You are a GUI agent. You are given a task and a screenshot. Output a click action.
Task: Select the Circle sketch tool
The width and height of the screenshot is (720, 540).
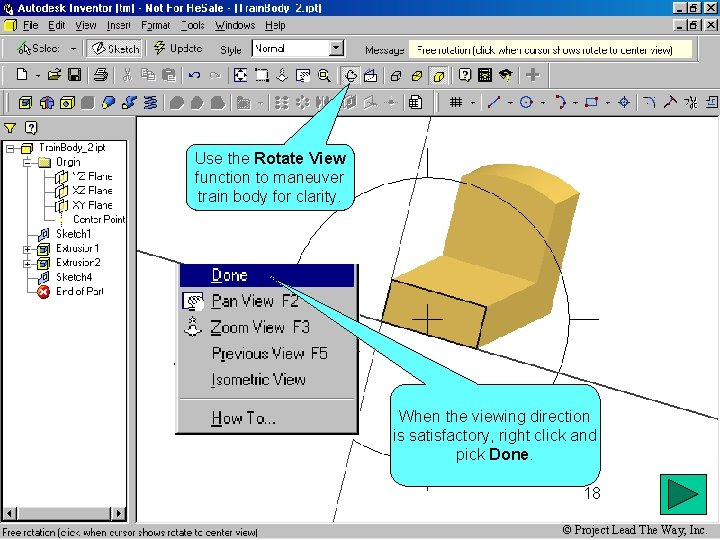click(x=526, y=102)
